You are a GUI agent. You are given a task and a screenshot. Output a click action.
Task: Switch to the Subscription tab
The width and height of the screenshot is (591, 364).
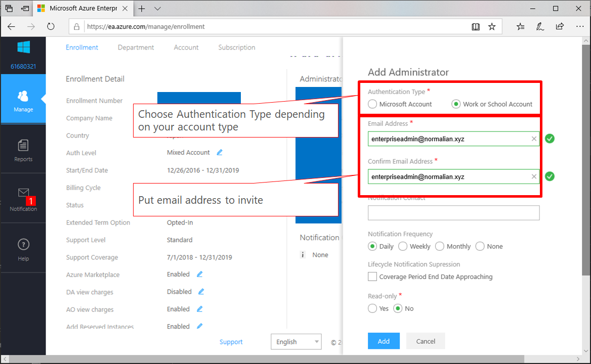(237, 48)
